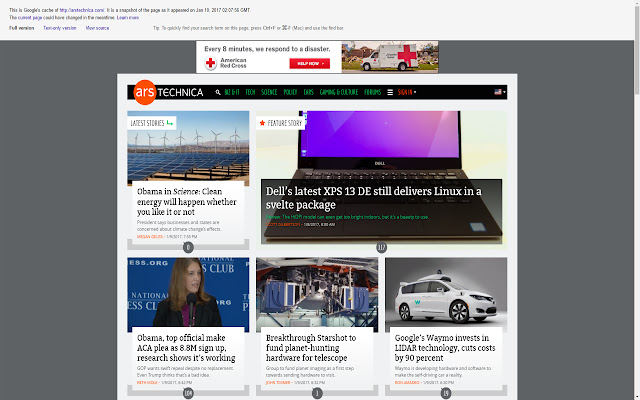Click 'Group to fund planet imaging' summary text
Image resolution: width=640 pixels, height=400 pixels.
tap(310, 371)
